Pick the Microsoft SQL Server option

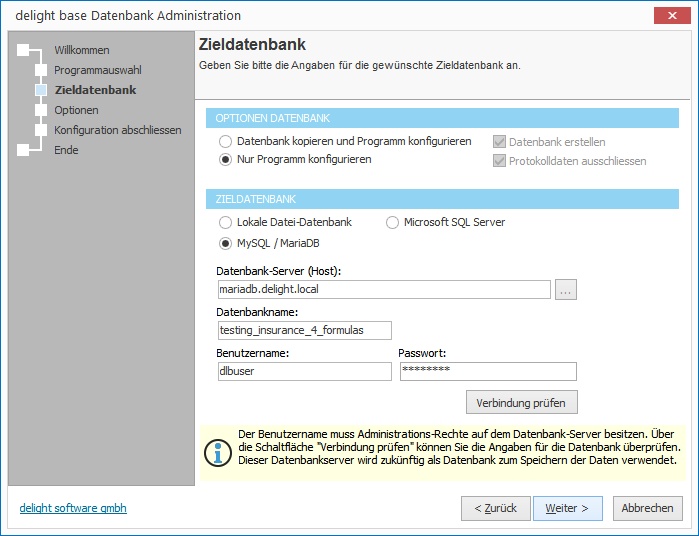click(393, 222)
